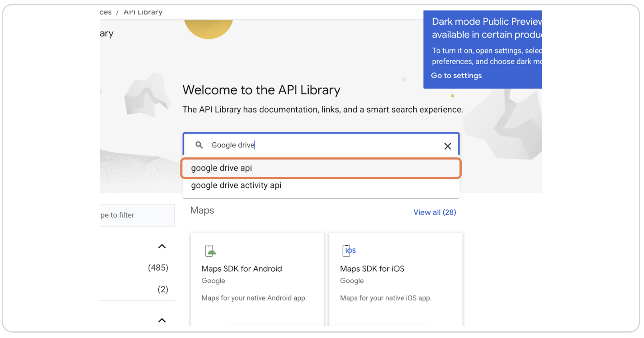Click the Maps SDK for Android icon

click(x=210, y=250)
